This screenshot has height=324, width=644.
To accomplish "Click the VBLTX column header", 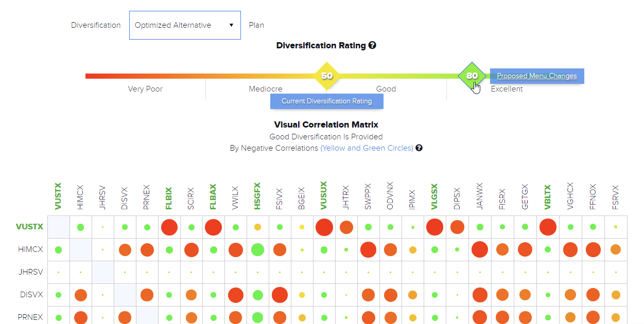I will click(548, 197).
